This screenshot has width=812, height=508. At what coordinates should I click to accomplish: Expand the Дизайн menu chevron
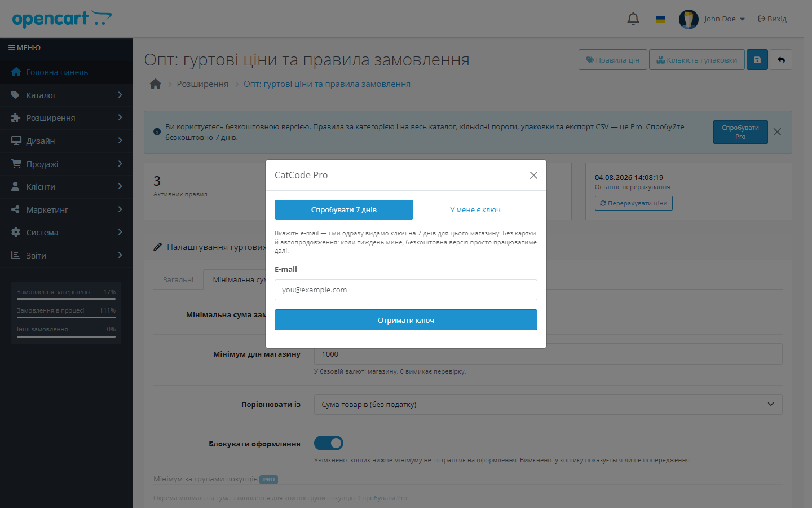point(120,141)
